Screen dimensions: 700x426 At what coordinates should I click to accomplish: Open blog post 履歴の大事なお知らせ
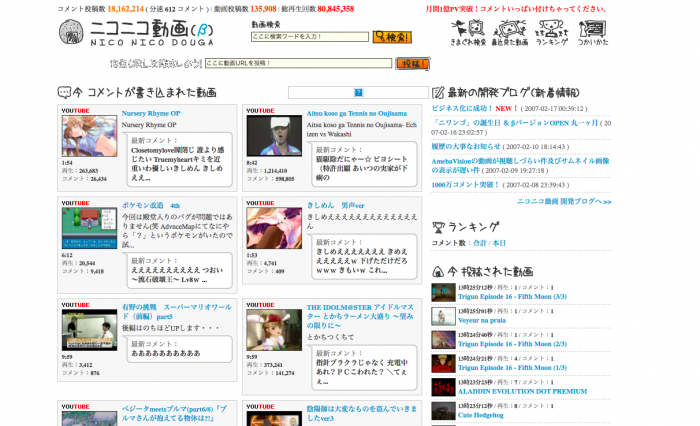coord(466,146)
